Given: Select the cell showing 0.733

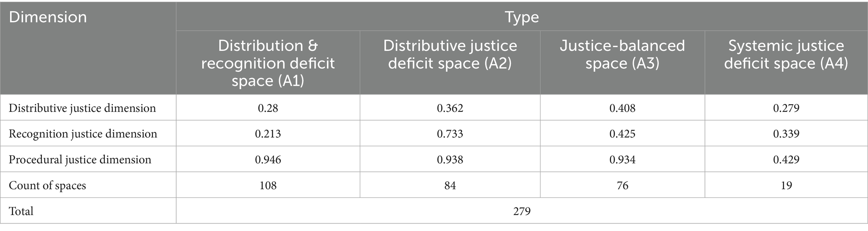Looking at the screenshot, I should pos(450,134).
